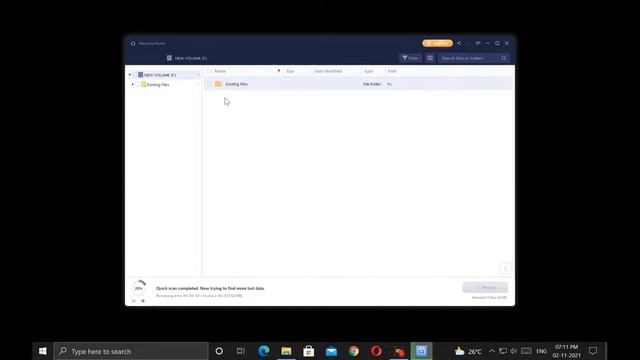
Task: Sort by the Type column
Action: [369, 71]
